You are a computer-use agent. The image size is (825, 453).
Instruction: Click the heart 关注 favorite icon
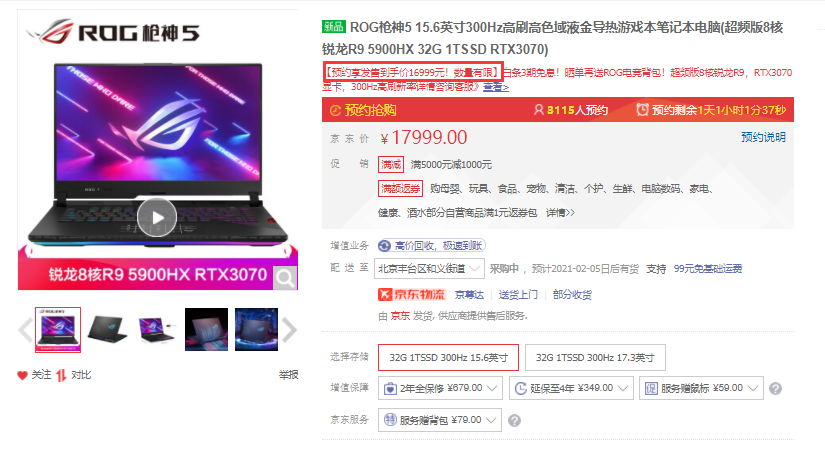pos(22,375)
